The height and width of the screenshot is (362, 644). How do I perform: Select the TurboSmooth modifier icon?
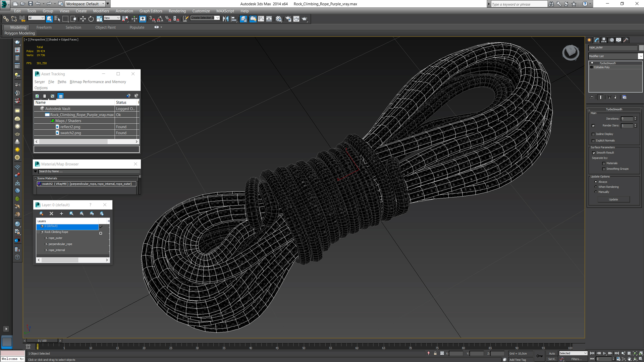[592, 63]
